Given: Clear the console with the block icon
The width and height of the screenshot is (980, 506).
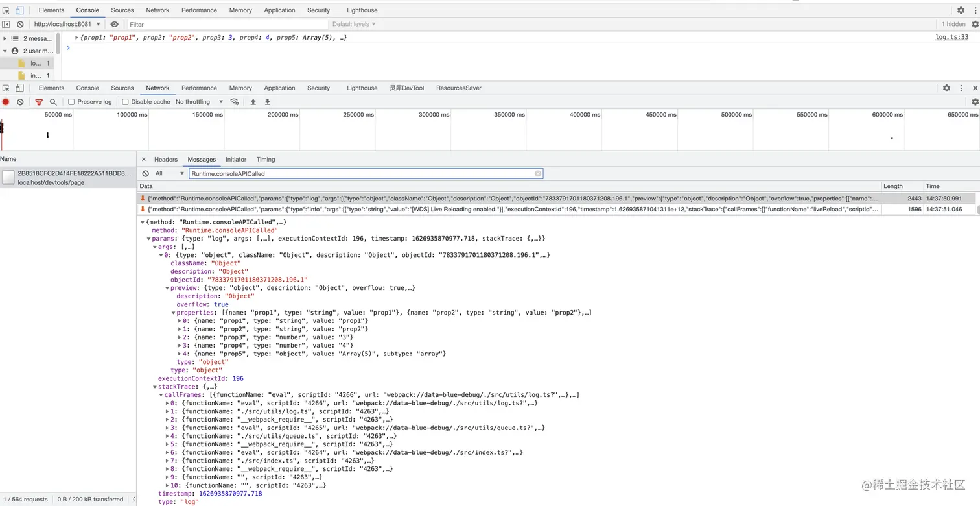Looking at the screenshot, I should (20, 24).
